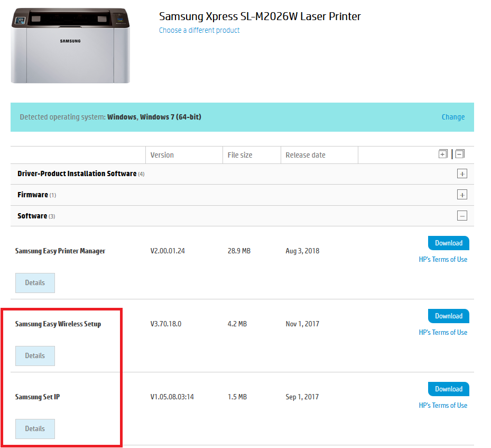Download Samsung Easy Wireless Setup
Screen dimensions: 491x448
(x=448, y=316)
